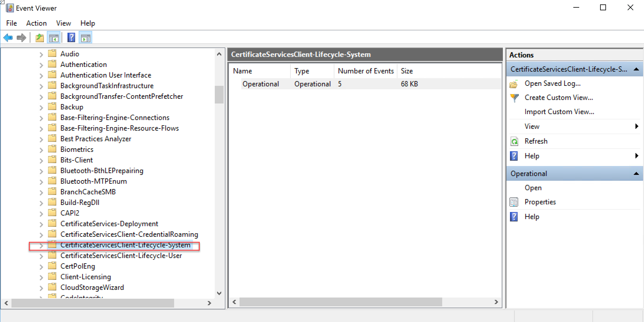Click the Properties icon under Operational
The height and width of the screenshot is (322, 644).
click(514, 202)
